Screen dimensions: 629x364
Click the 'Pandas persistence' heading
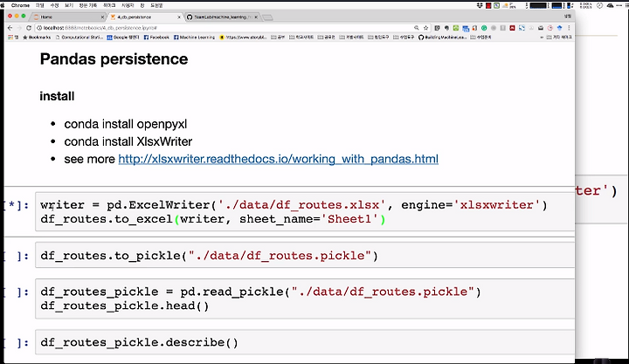coord(114,59)
